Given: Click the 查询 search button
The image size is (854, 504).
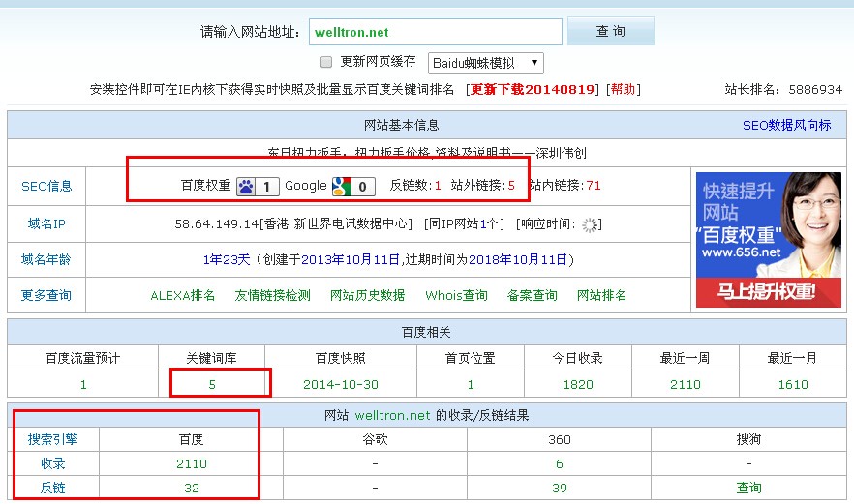Looking at the screenshot, I should pos(610,31).
